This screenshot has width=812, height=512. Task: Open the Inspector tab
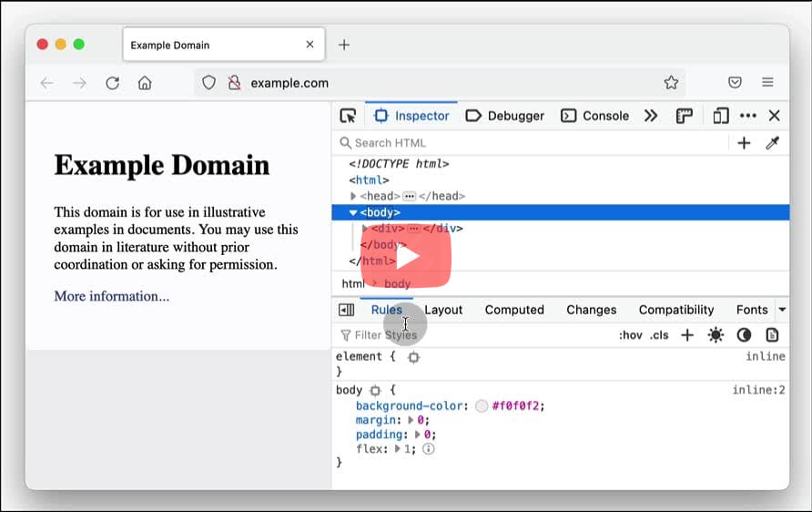pos(411,116)
